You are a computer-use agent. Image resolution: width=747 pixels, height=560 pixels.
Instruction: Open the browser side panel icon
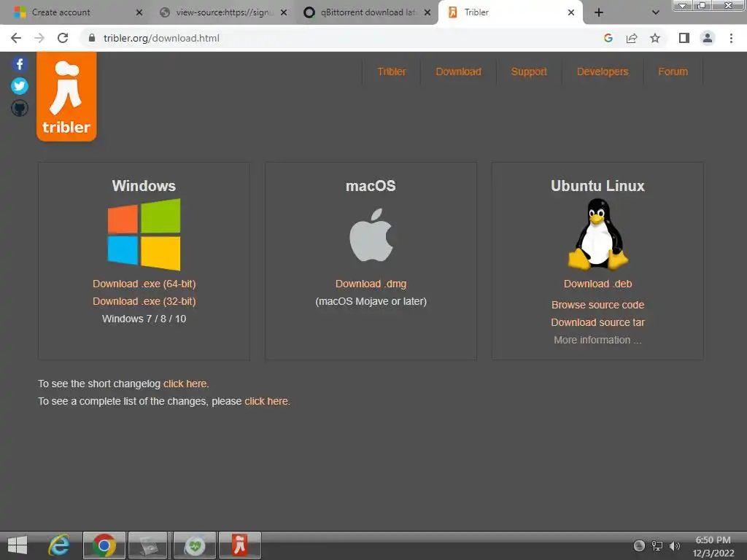tap(684, 38)
